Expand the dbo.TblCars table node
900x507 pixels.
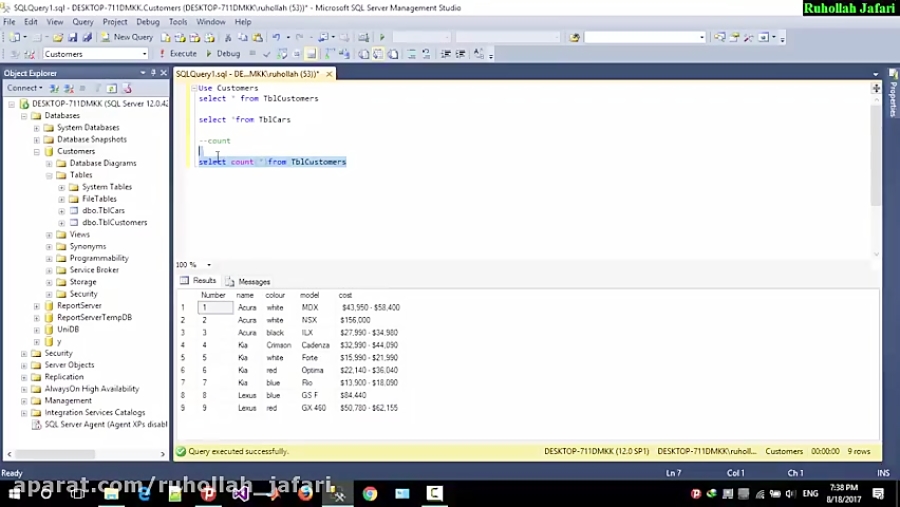(x=61, y=211)
